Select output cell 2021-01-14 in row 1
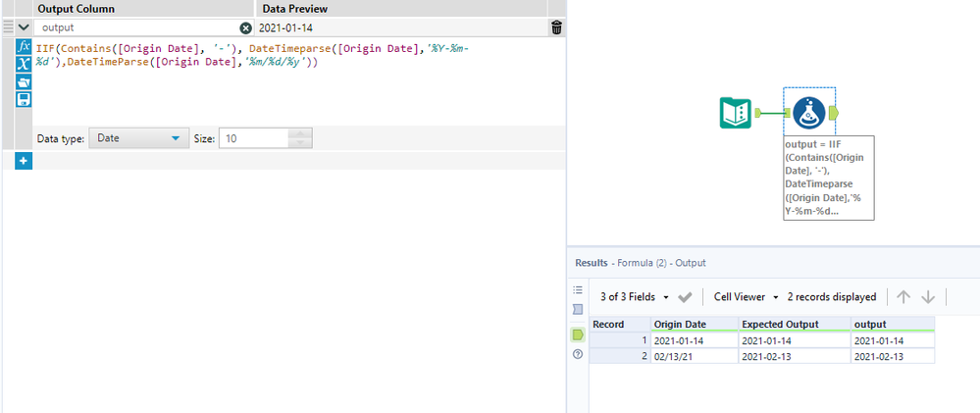The image size is (980, 413). click(893, 341)
